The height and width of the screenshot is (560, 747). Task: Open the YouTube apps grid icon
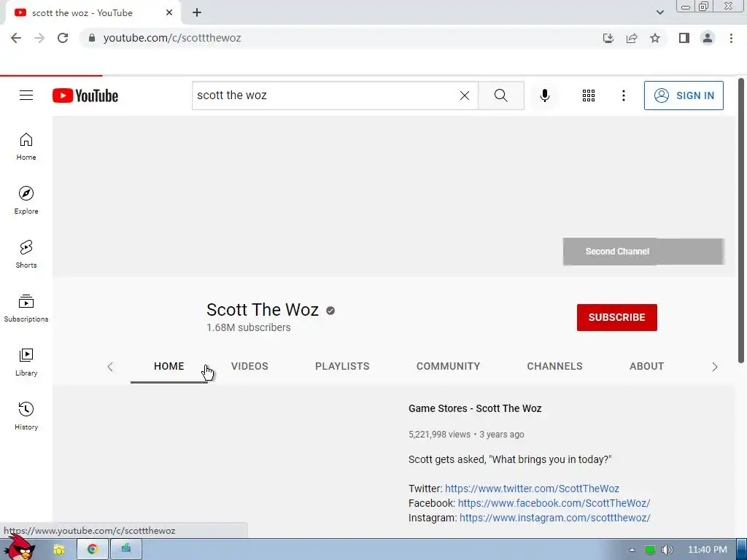(589, 96)
